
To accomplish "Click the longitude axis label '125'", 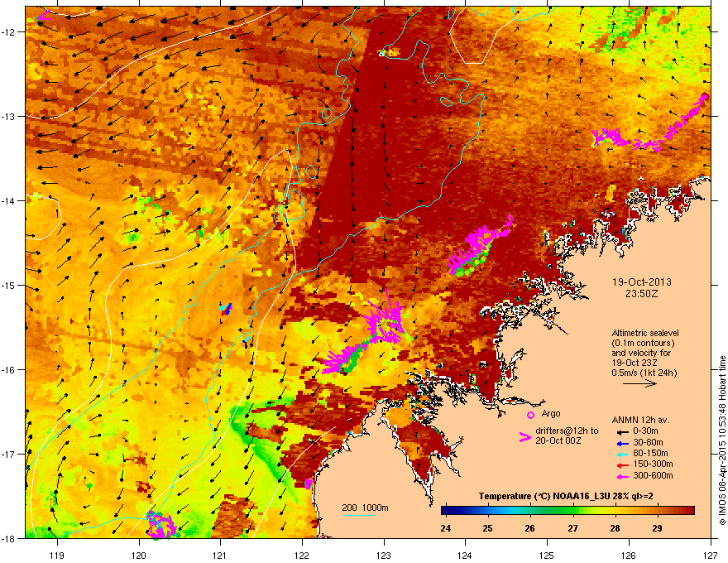I will (547, 555).
